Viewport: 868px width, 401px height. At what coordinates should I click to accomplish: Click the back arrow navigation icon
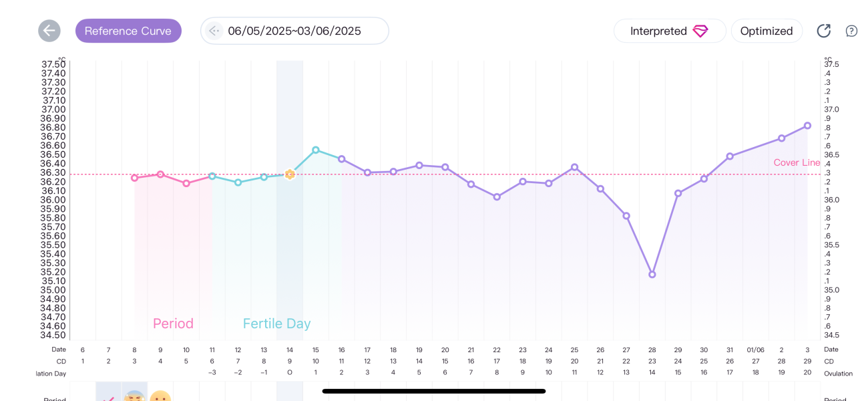tap(49, 31)
